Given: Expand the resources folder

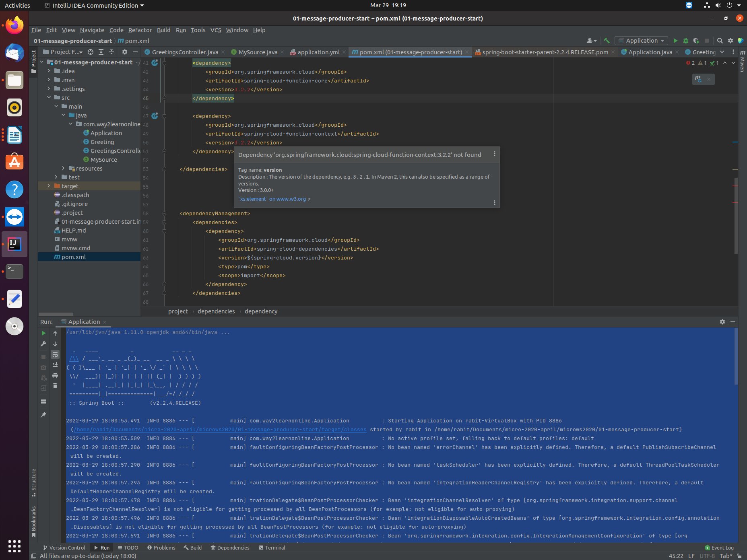Looking at the screenshot, I should [63, 169].
